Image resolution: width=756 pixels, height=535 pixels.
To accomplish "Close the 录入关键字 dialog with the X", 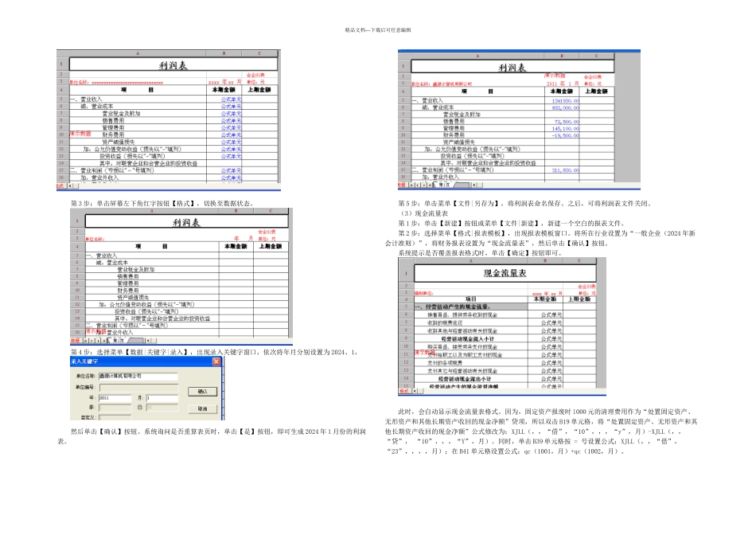I will click(216, 361).
